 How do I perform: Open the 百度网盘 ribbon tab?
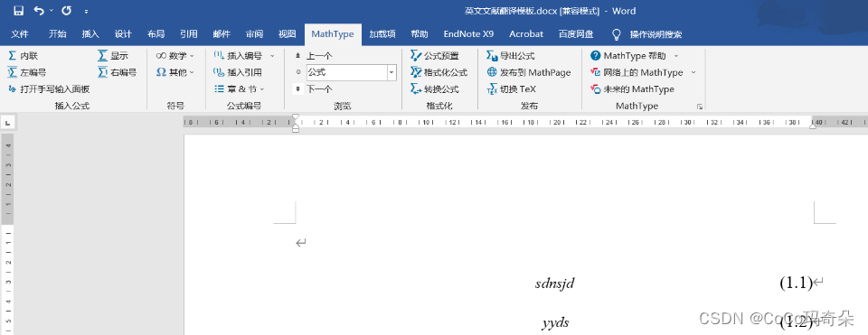coord(576,33)
